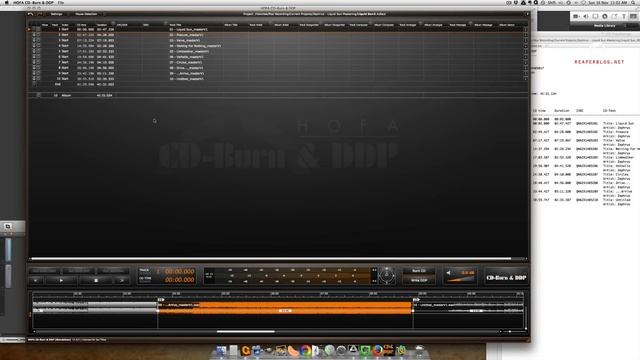The height and width of the screenshot is (360, 640).
Task: Select the Waiting For Nothing_masterV1 title cell
Action: [195, 46]
